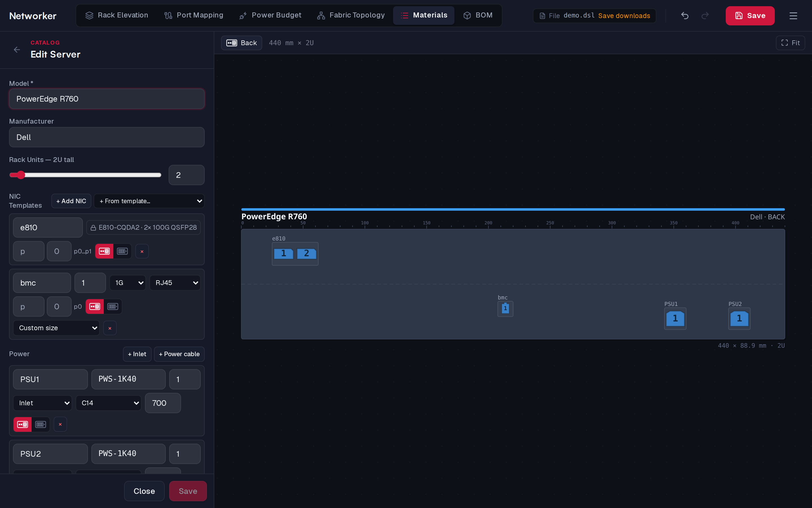The width and height of the screenshot is (812, 508).
Task: Set e810 NIC to front side placement
Action: point(122,251)
